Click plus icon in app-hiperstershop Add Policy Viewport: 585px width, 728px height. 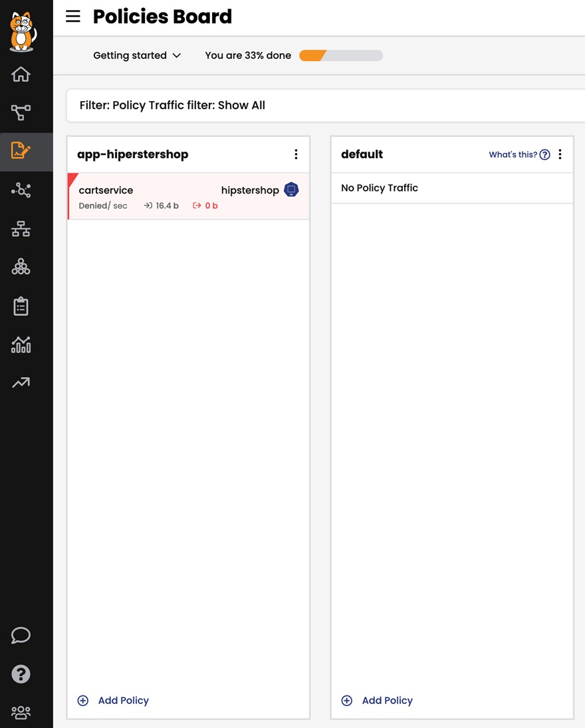(x=82, y=701)
